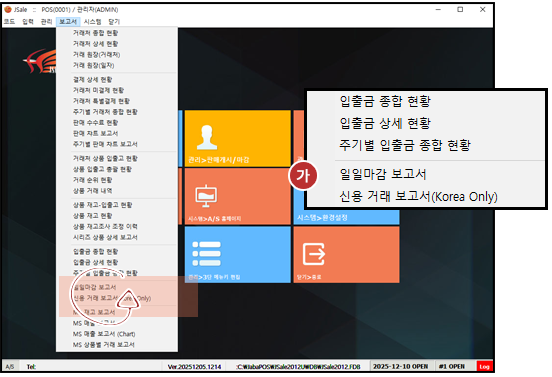The width and height of the screenshot is (552, 377).
Task: Click the 닫기>종료 exit-arrow tile
Action: (x=346, y=255)
